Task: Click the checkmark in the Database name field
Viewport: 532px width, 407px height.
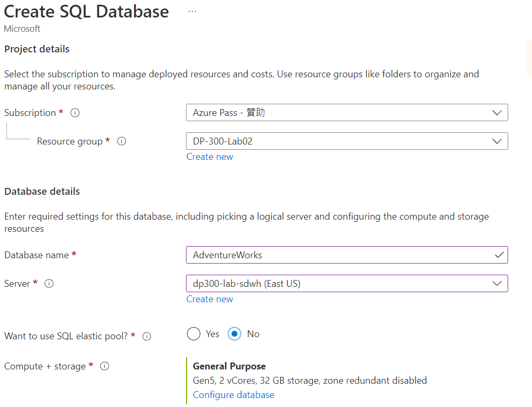Action: tap(499, 255)
